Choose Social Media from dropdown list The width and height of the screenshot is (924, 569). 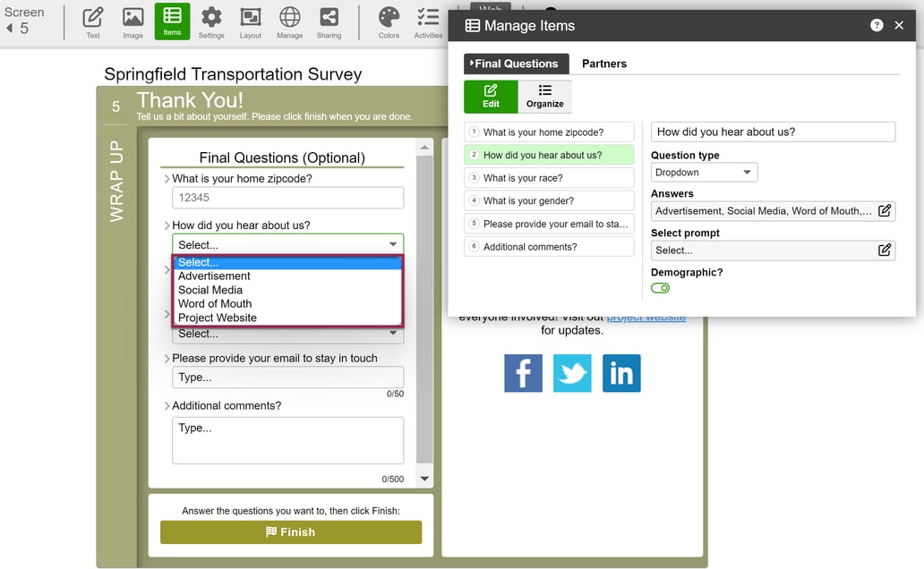click(210, 290)
